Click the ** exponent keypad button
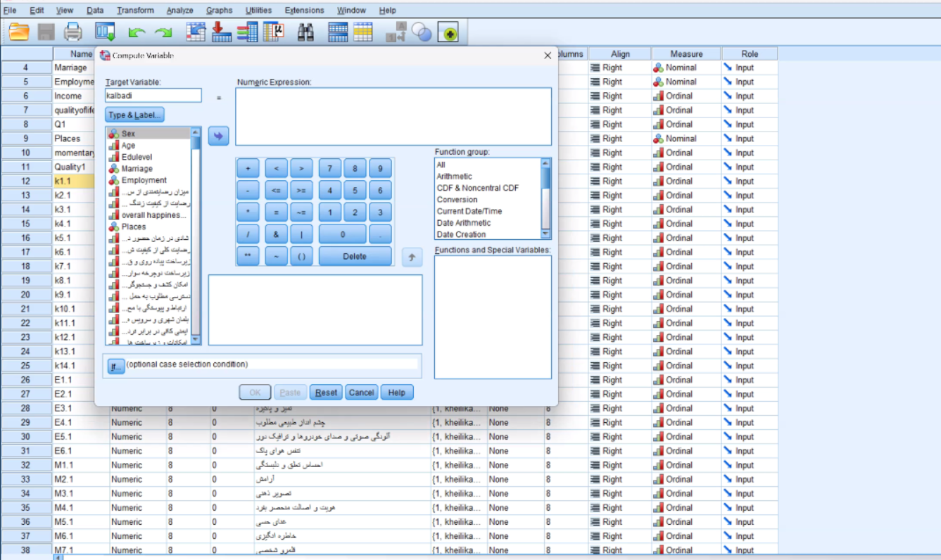Viewport: 941px width, 560px height. 248,256
